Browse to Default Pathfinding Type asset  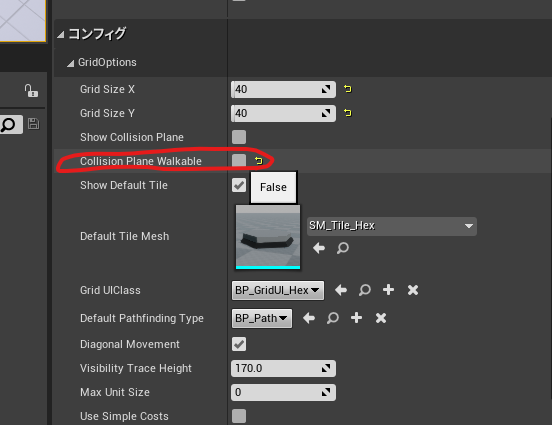click(x=333, y=318)
